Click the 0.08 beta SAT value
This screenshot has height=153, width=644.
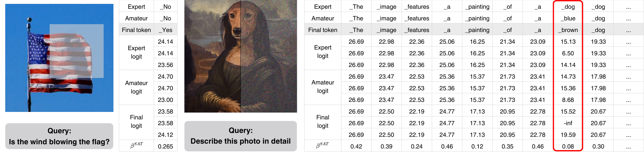pyautogui.click(x=568, y=147)
